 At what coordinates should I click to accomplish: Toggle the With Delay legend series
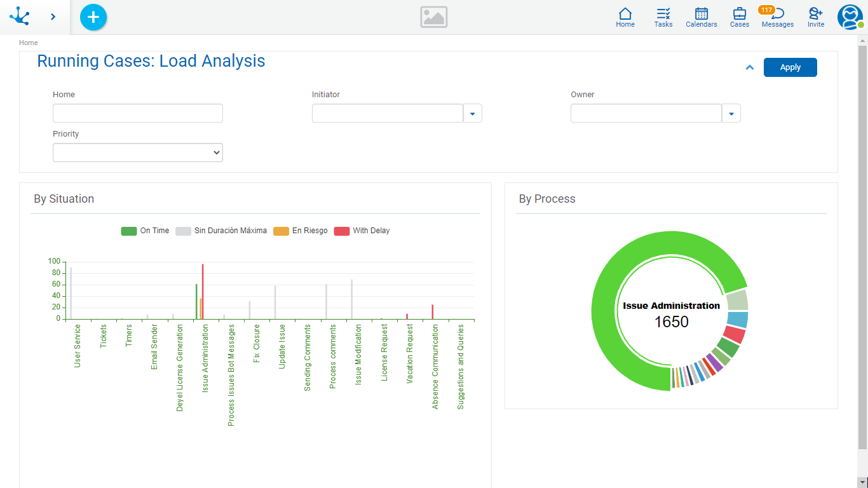pyautogui.click(x=362, y=231)
